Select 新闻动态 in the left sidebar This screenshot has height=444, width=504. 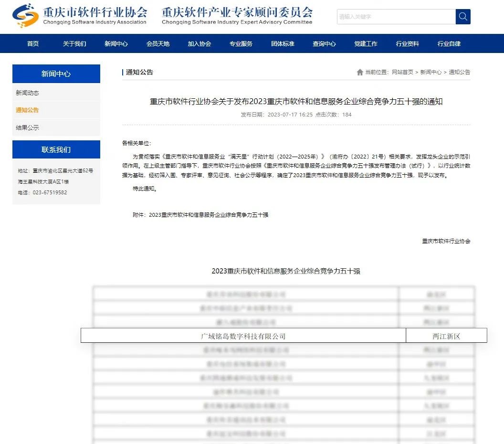(28, 93)
